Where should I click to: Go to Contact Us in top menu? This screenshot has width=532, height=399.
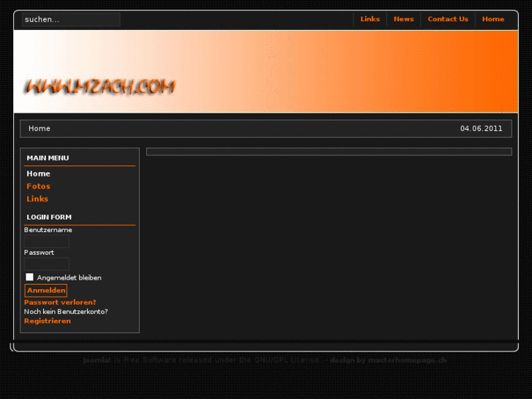pos(448,19)
